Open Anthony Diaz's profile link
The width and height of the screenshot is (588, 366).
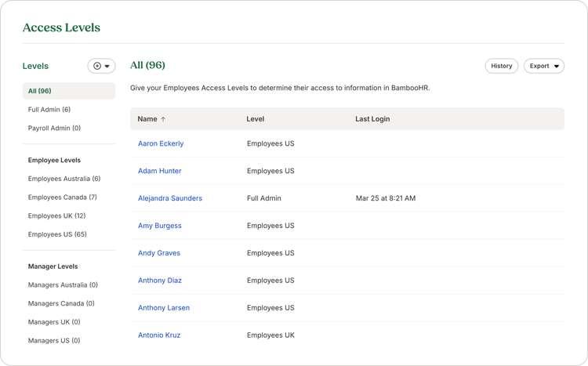pos(160,281)
